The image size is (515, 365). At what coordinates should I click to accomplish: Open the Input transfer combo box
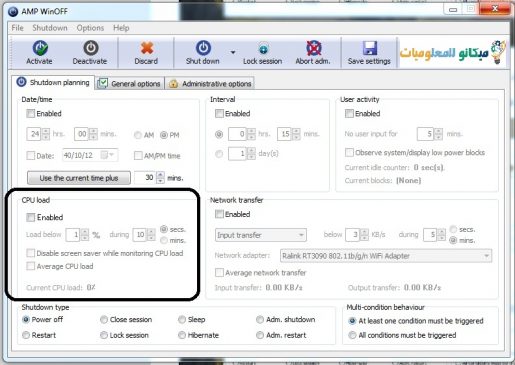[261, 235]
